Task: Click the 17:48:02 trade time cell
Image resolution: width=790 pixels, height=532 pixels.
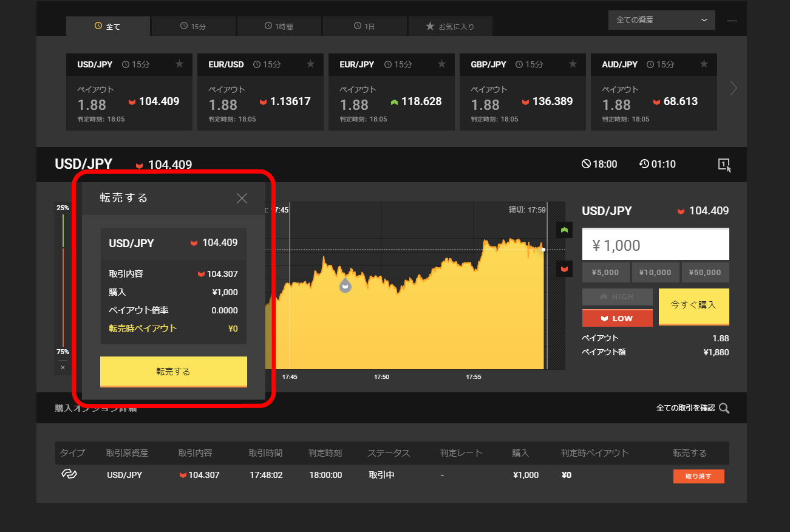Action: point(266,475)
